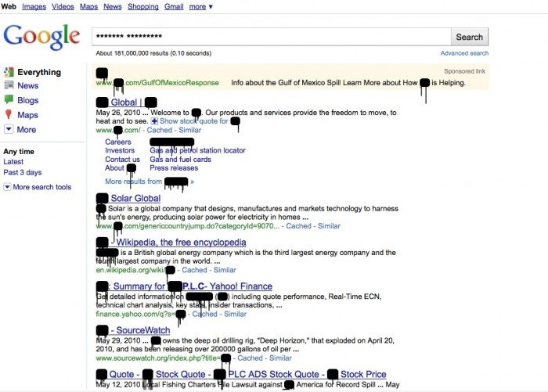The image size is (548, 392).
Task: Open Cached link of SourceWatch result
Action: [250, 358]
